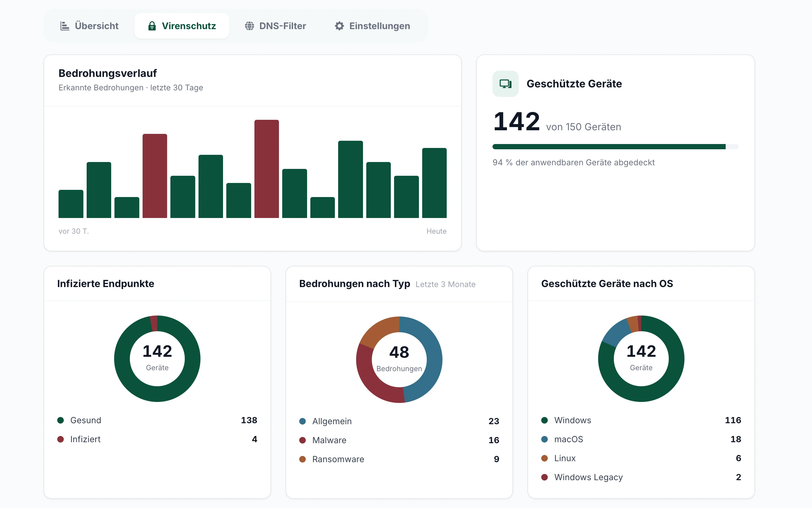
Task: Click the Ransomware legend label
Action: [338, 459]
